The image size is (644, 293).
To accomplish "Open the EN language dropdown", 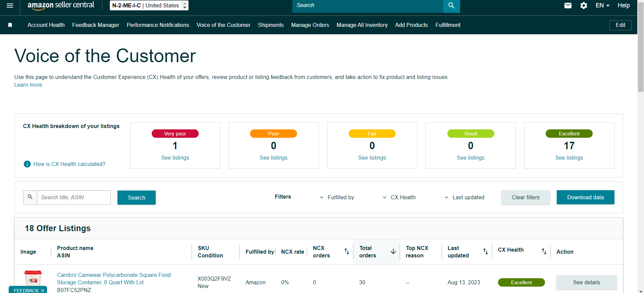I will pyautogui.click(x=602, y=5).
